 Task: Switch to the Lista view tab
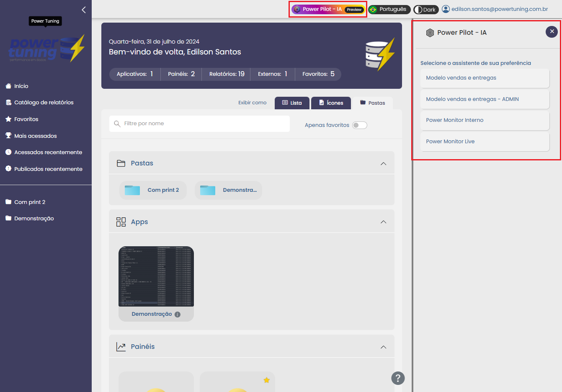pos(292,103)
